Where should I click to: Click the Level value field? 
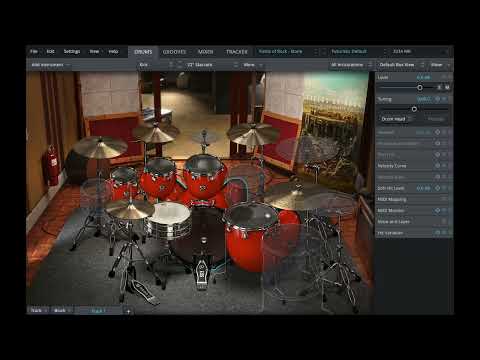pyautogui.click(x=424, y=77)
